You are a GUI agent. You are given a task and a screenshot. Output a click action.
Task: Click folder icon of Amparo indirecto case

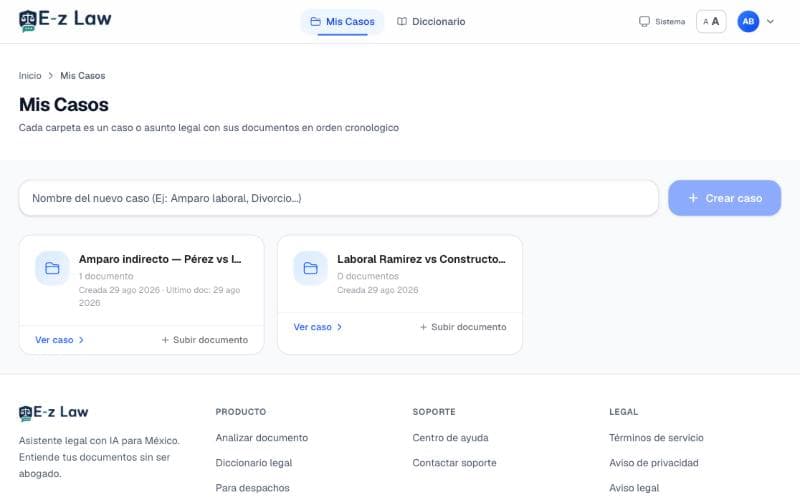click(x=52, y=268)
